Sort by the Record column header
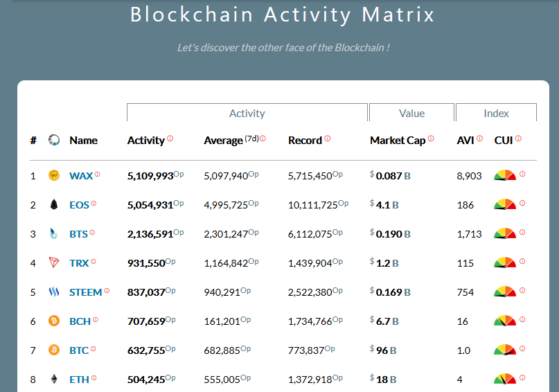 point(305,141)
